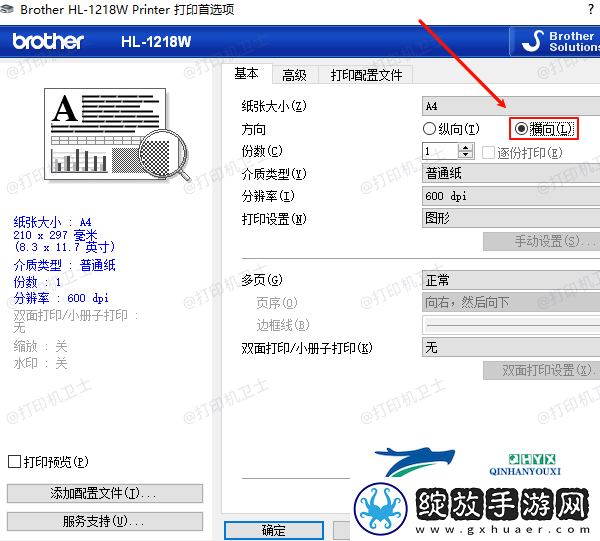600x541 pixels.
Task: Open the 边框线 line style dropdown
Action: [511, 325]
